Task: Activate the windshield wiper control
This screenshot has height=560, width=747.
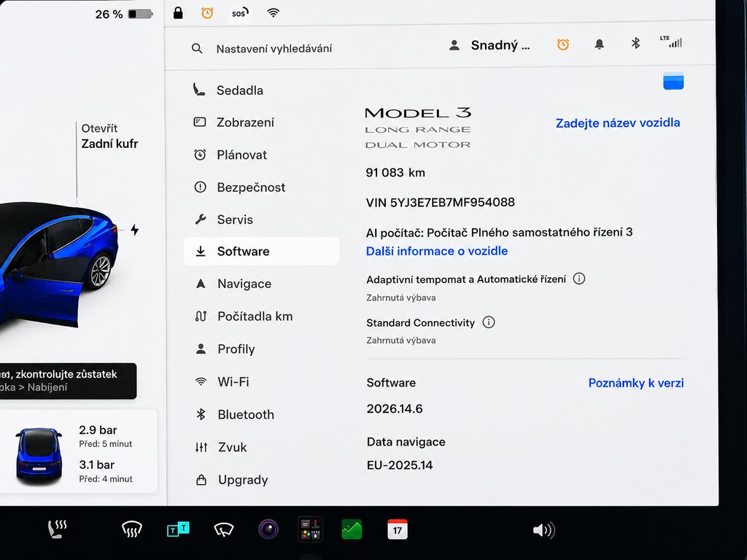Action: (224, 529)
